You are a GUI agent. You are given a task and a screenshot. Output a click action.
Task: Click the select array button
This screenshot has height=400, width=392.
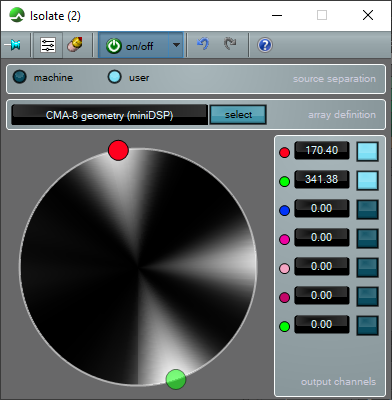point(238,115)
